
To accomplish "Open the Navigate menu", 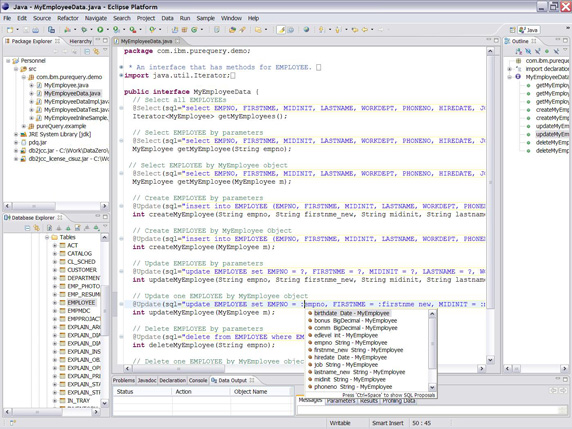I will (96, 18).
